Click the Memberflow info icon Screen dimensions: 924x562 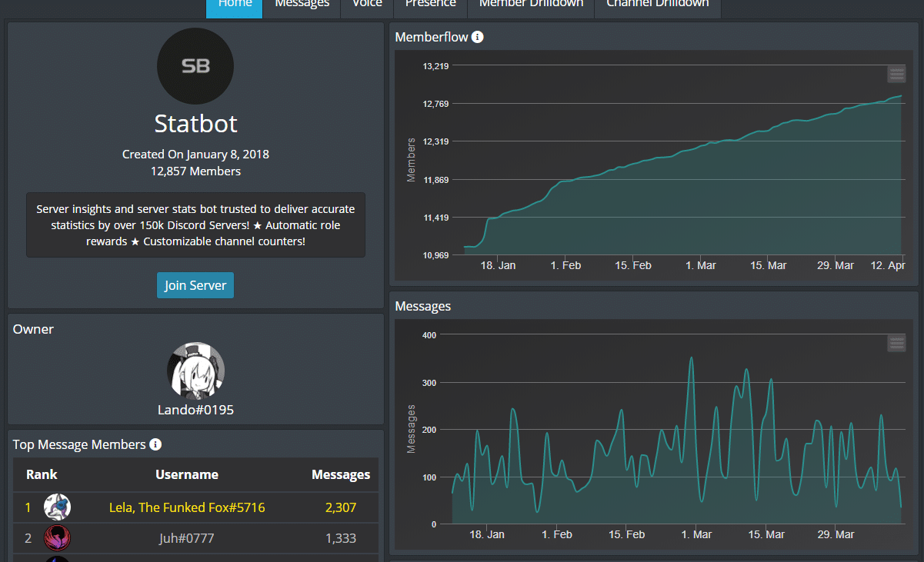tap(478, 36)
